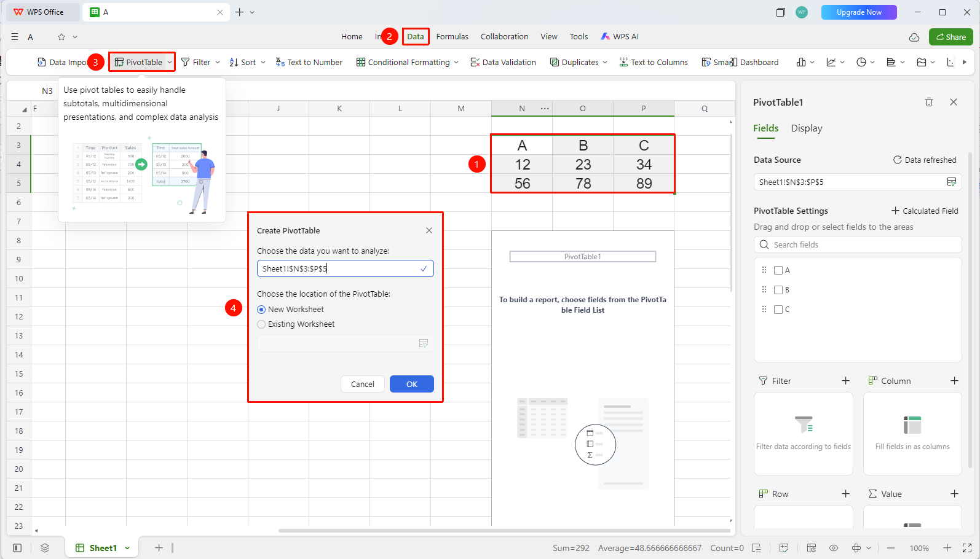Expand the Filter dropdown arrow
This screenshot has height=559, width=980.
[x=218, y=62]
